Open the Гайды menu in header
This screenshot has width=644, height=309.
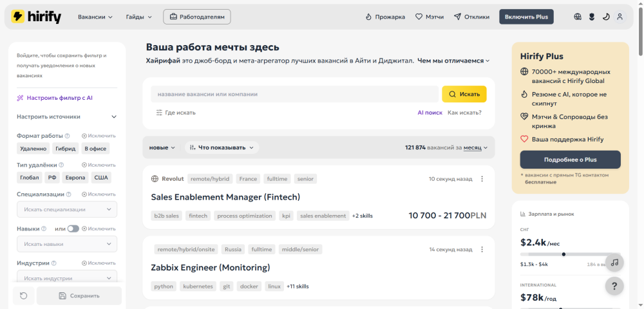pos(139,17)
